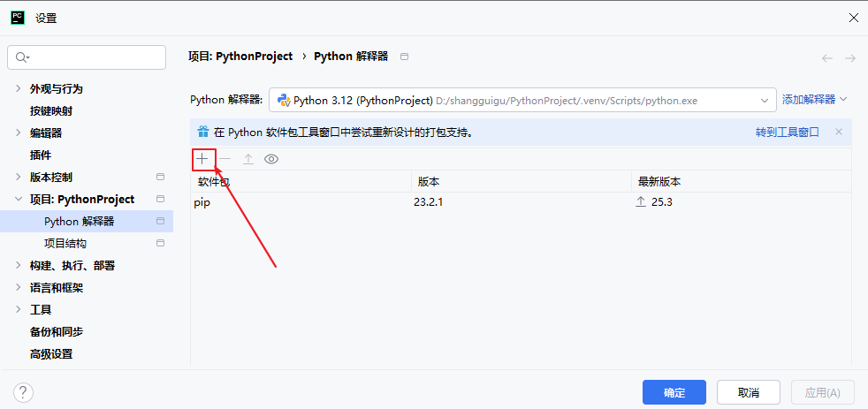The image size is (868, 409).
Task: Click the upgrade package arrow icon
Action: [x=248, y=159]
